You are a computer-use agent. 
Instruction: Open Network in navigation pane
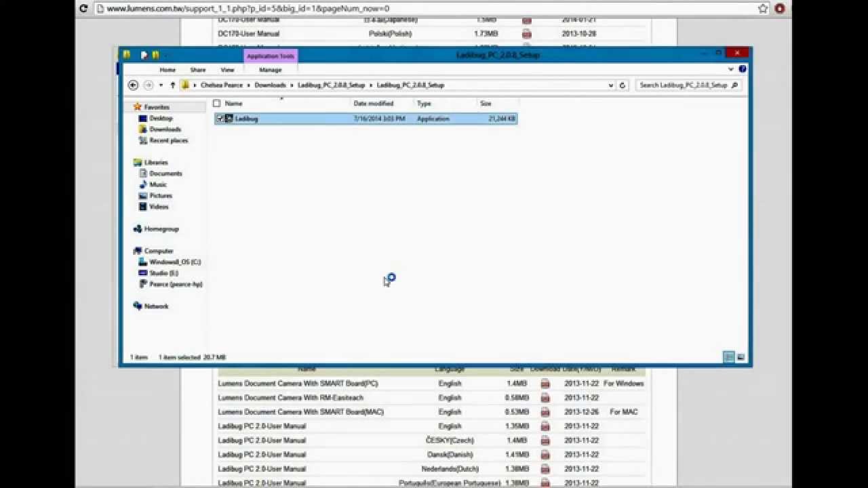pyautogui.click(x=156, y=306)
